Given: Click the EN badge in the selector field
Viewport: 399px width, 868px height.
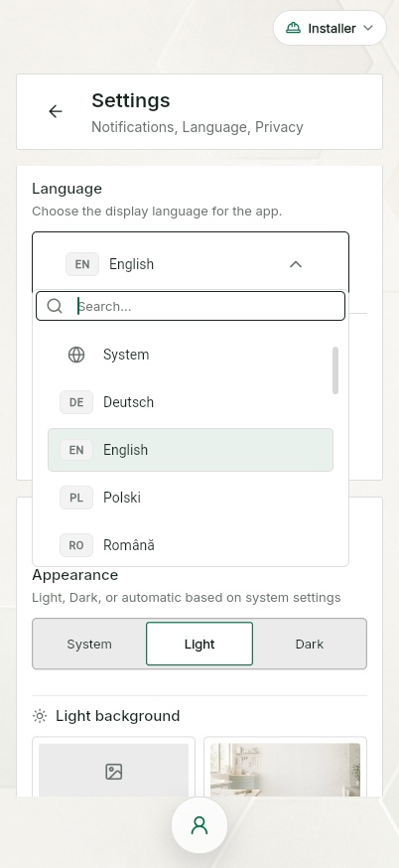Looking at the screenshot, I should coord(82,264).
